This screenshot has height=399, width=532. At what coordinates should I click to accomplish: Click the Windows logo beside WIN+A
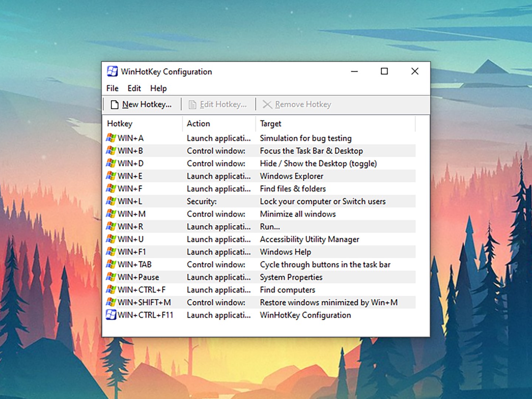click(x=110, y=138)
